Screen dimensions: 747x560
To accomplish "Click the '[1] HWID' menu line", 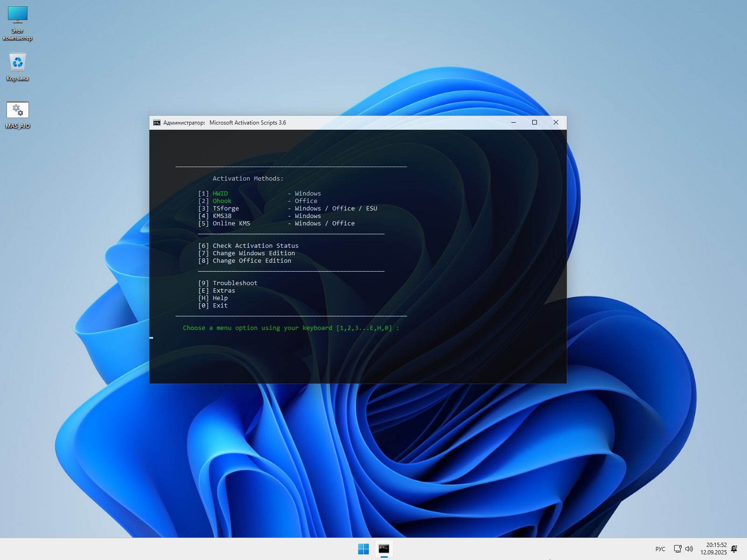I will (213, 194).
